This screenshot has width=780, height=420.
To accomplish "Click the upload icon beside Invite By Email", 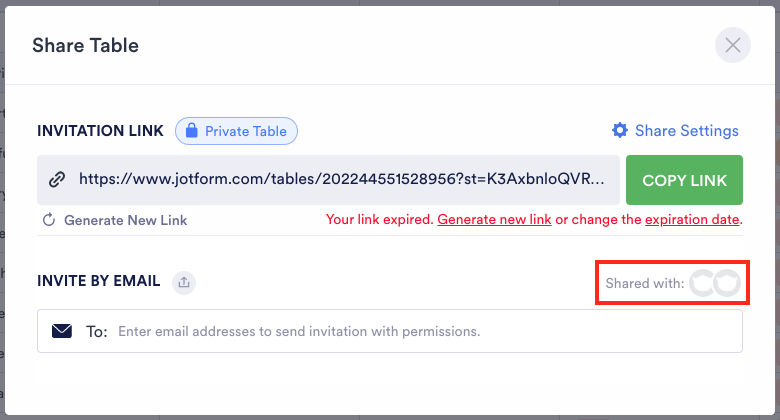I will (x=184, y=282).
